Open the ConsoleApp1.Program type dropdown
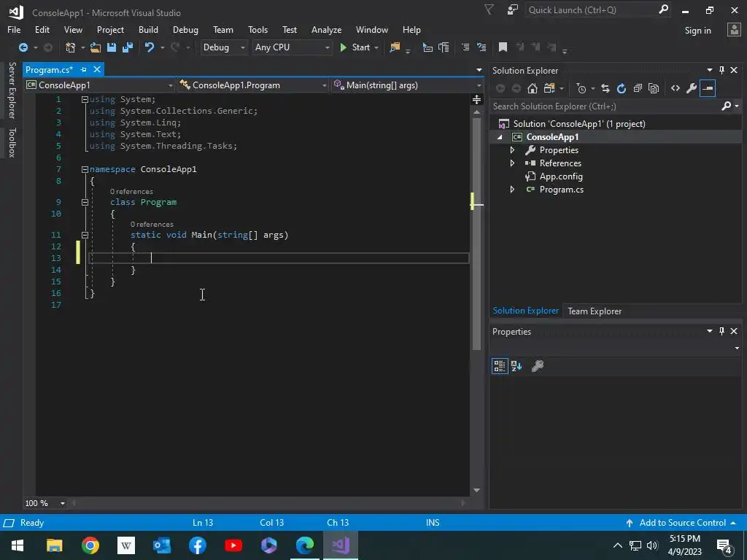Viewport: 747px width, 560px height. coord(253,85)
